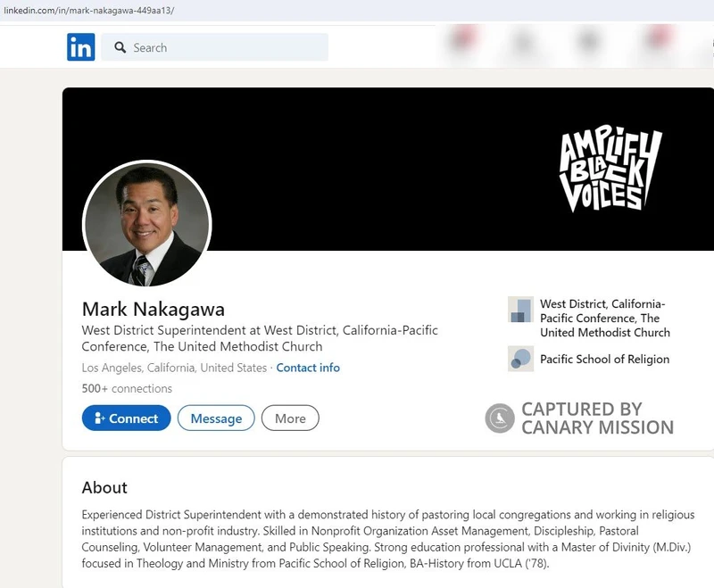Click the West District Superintendent headline text
714x588 pixels.
pos(260,338)
